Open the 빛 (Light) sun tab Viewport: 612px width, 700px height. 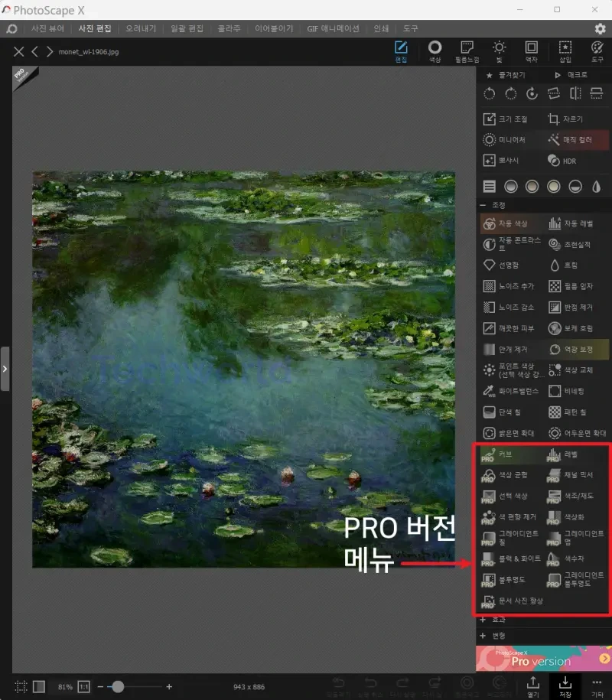click(499, 51)
